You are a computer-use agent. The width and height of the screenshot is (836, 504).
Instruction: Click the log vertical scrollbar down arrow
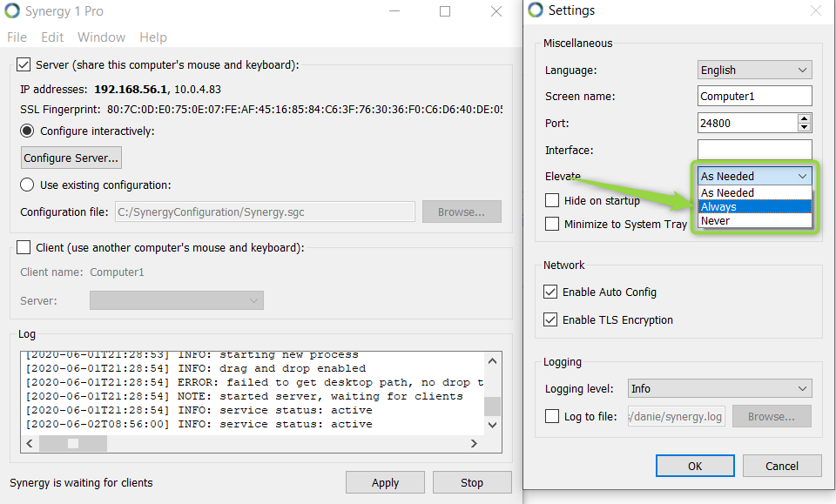click(492, 425)
